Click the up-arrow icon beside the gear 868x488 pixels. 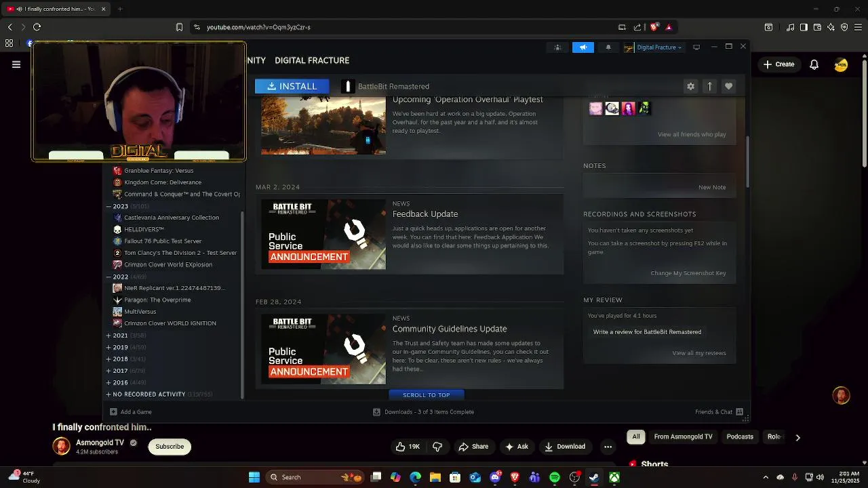coord(709,87)
